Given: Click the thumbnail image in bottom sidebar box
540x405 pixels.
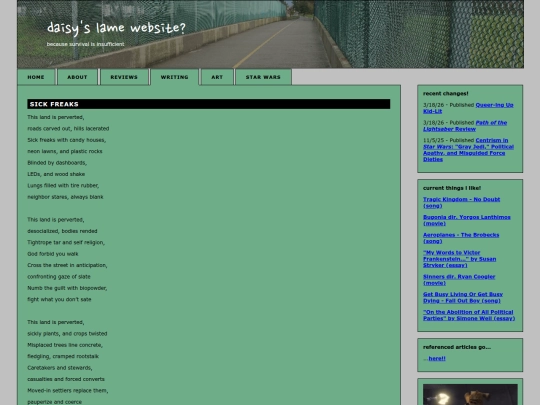Looking at the screenshot, I should 470,395.
